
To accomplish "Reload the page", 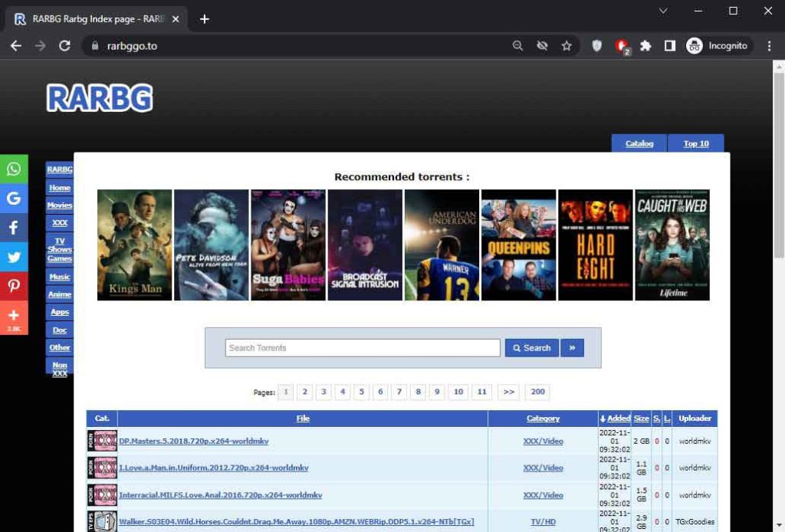I will [65, 46].
